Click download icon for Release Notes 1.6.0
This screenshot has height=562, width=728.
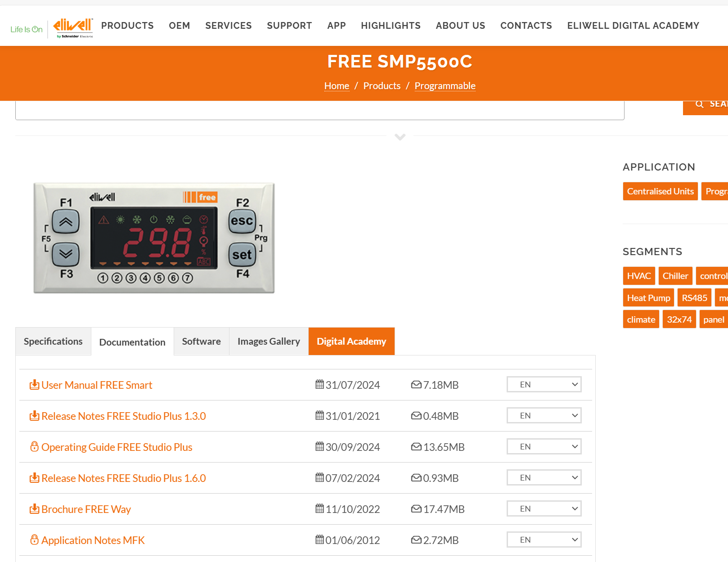tap(34, 478)
